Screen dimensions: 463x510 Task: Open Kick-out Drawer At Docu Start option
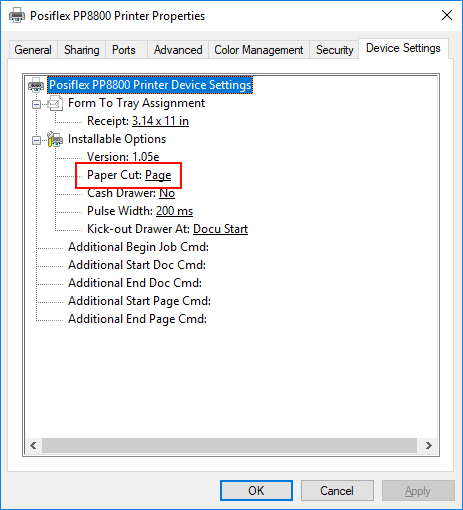220,229
